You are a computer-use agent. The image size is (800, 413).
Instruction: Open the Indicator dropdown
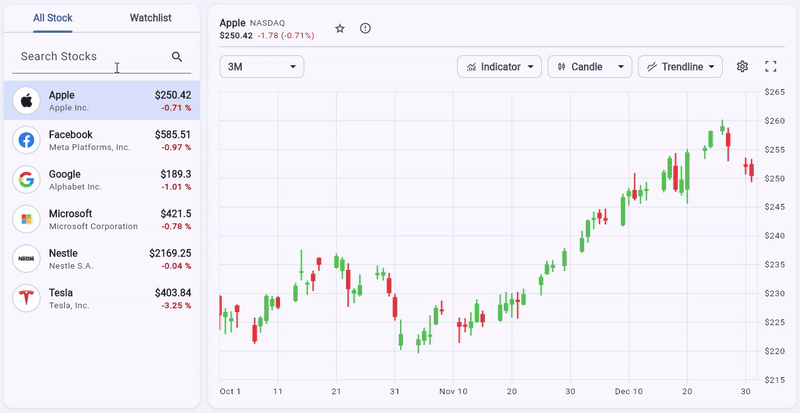tap(499, 67)
